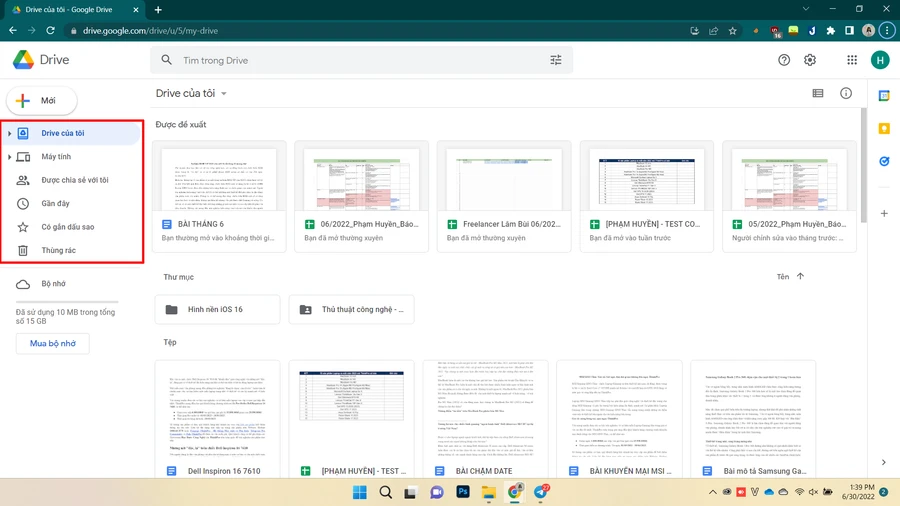
Task: Go back in browser history
Action: (x=13, y=30)
